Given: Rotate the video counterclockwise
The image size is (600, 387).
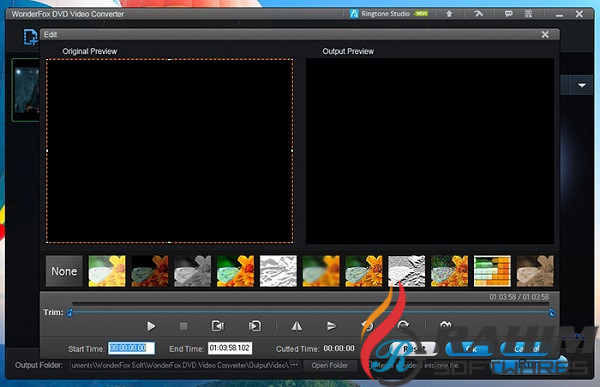Looking at the screenshot, I should click(367, 326).
